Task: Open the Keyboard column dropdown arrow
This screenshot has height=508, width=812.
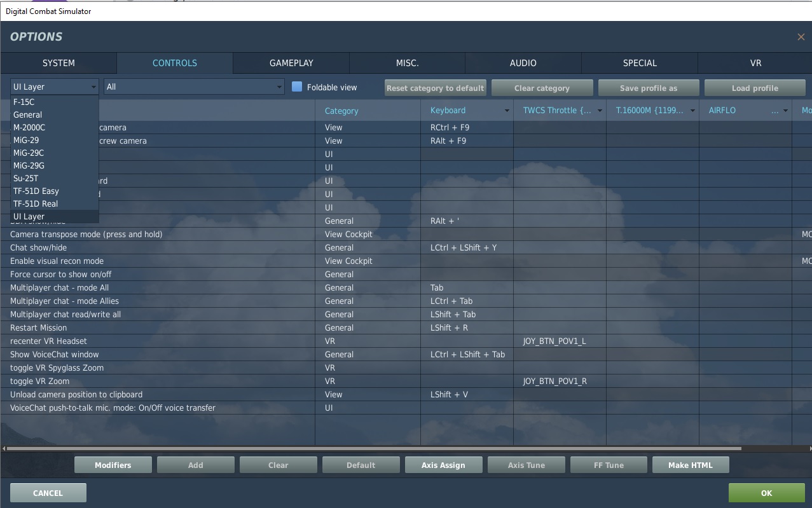Action: point(507,111)
